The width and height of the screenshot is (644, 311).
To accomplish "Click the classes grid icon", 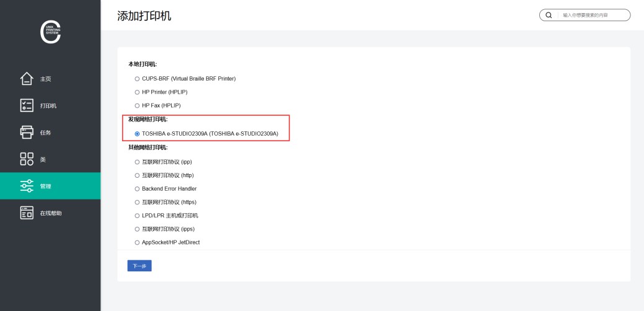I will pyautogui.click(x=27, y=159).
